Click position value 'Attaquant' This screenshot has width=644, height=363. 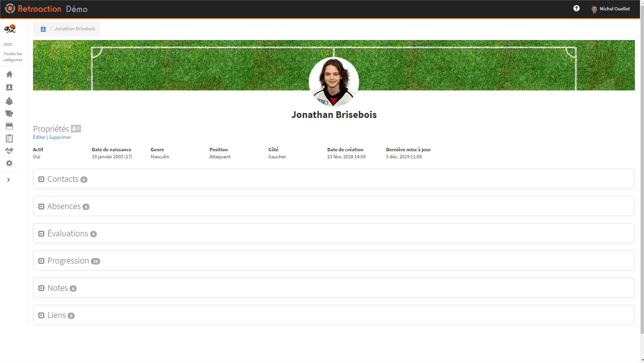[220, 157]
